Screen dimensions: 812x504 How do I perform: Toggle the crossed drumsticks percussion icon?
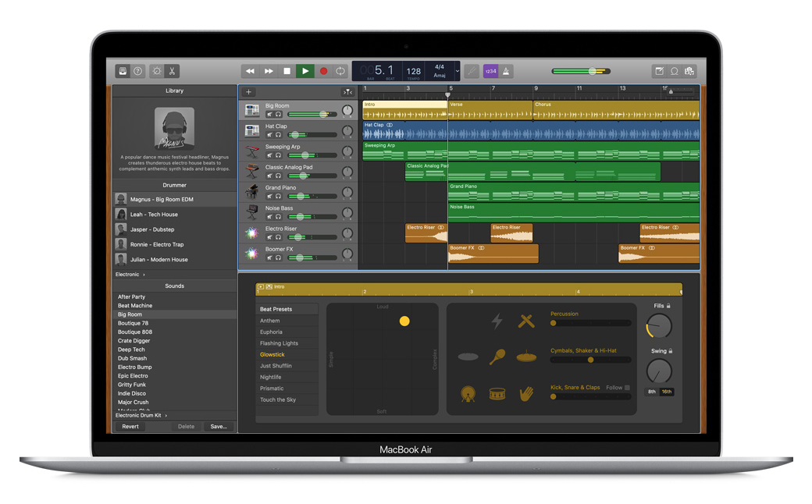click(x=526, y=321)
